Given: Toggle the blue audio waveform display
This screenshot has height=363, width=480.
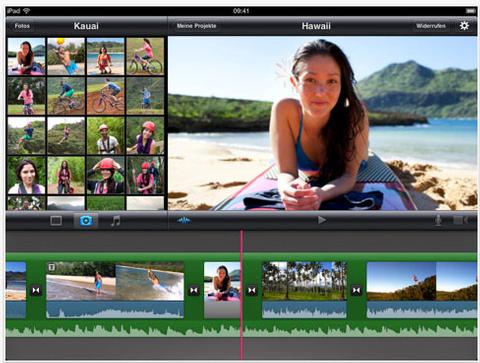Looking at the screenshot, I should [x=184, y=220].
